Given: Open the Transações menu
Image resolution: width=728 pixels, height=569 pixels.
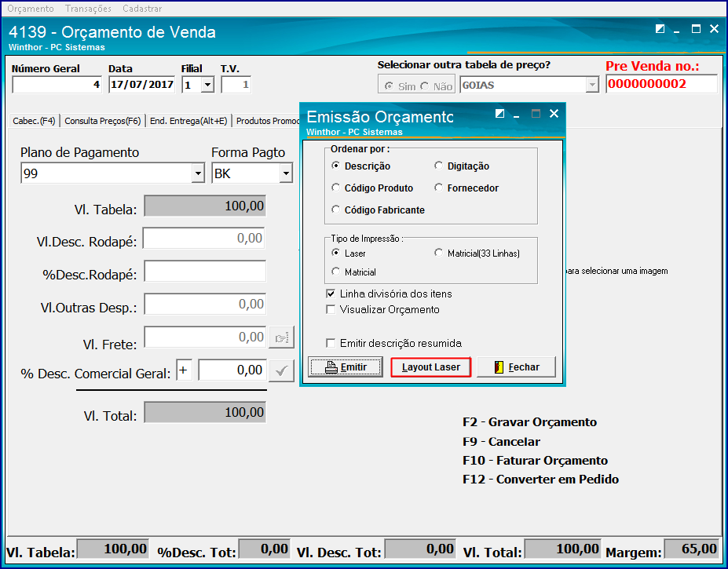Looking at the screenshot, I should pyautogui.click(x=88, y=9).
